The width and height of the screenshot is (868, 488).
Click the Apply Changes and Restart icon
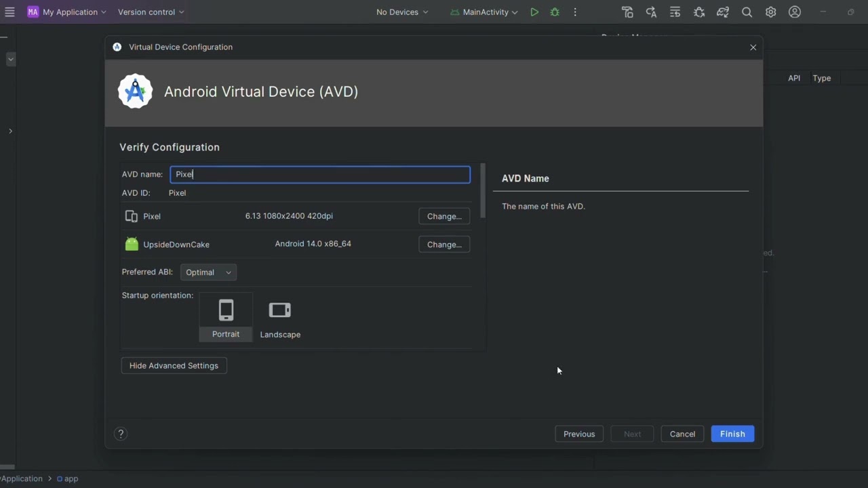tap(651, 12)
